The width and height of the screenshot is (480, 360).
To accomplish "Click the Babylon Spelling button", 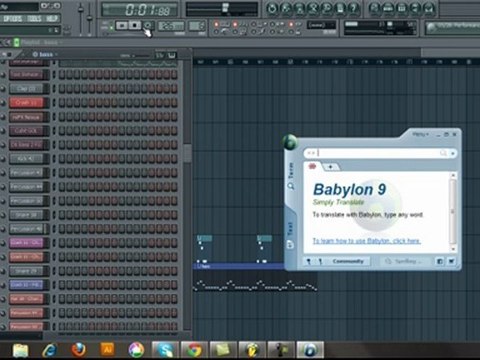I will pyautogui.click(x=403, y=261).
